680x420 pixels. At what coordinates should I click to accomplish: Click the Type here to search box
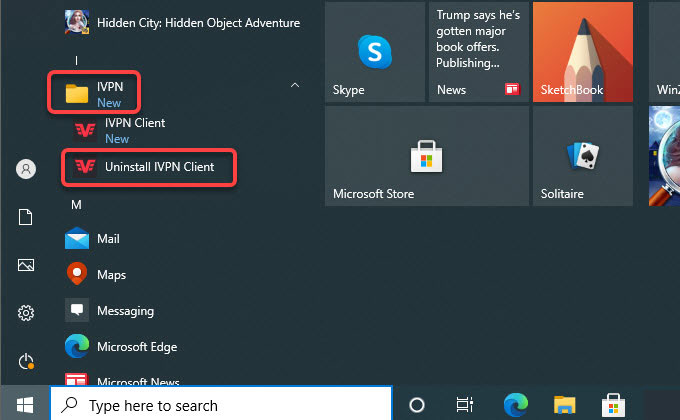pos(221,404)
